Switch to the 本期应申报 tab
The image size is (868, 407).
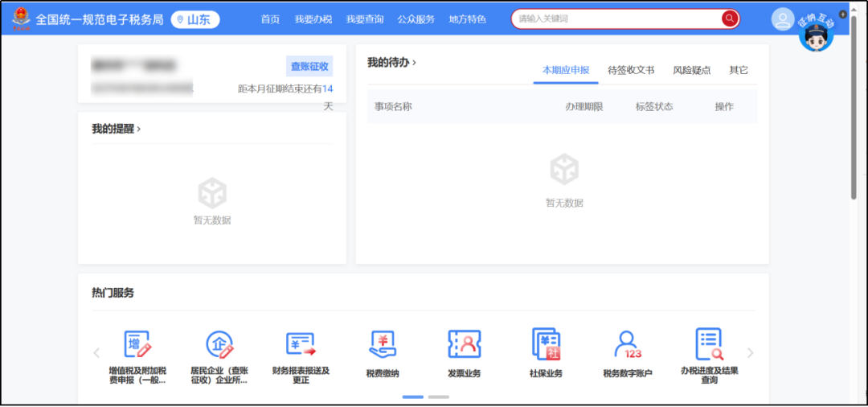tap(566, 70)
